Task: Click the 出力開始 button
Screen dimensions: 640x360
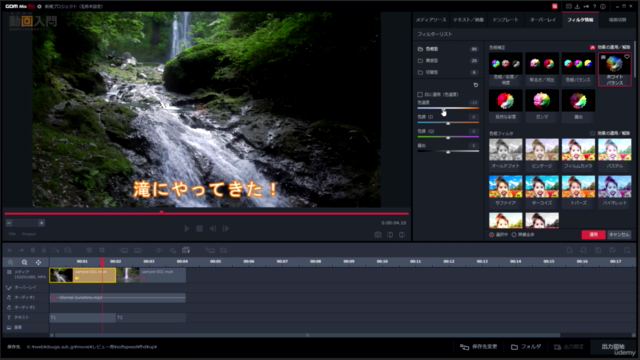Action: (613, 347)
